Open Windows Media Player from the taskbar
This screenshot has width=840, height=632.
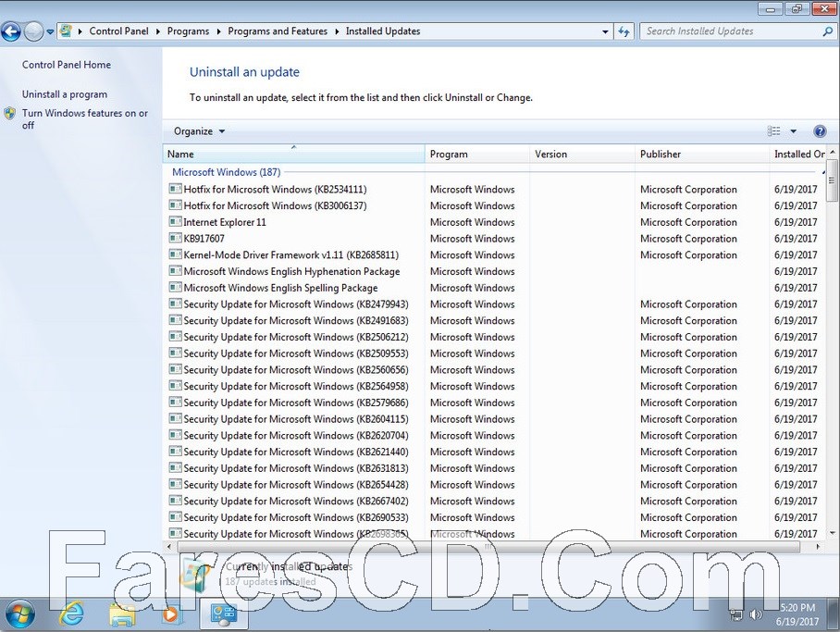pos(171,614)
